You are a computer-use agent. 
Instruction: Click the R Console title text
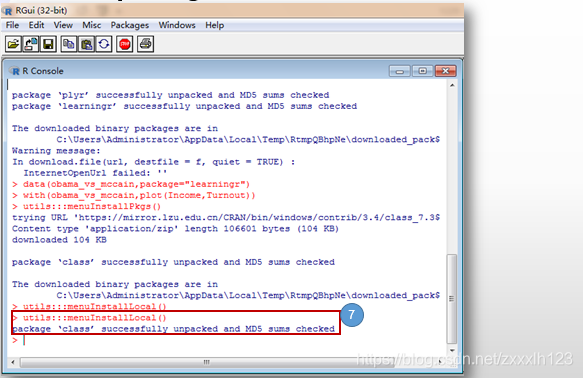43,71
